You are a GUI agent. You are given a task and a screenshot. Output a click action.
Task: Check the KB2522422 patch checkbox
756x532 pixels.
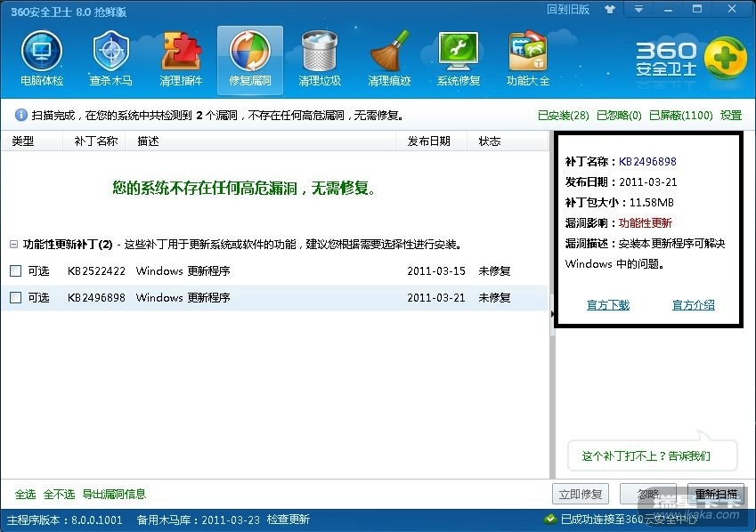pos(15,270)
